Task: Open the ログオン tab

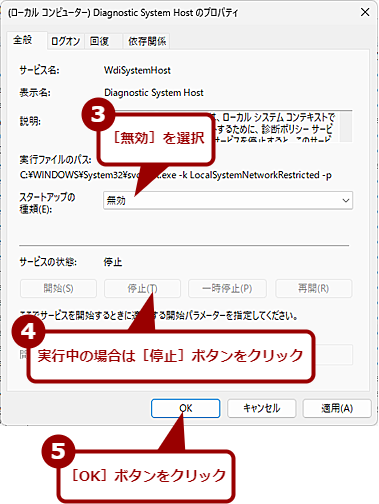Action: pos(65,41)
